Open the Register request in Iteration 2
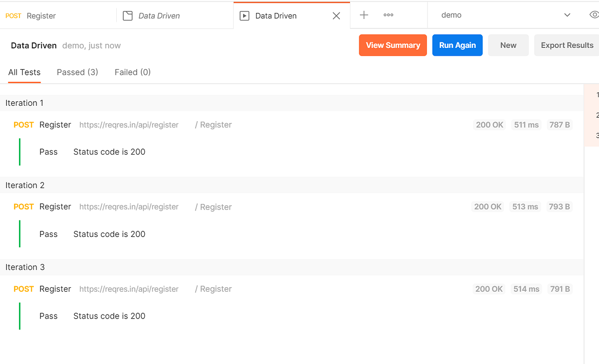This screenshot has height=364, width=599. 55,206
